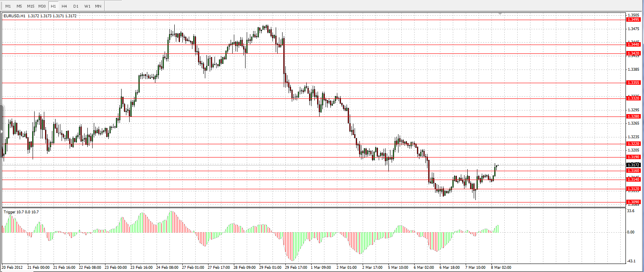Click the 27 Feb 17:00 time label
Screen dimensions: 644x272
[219, 268]
